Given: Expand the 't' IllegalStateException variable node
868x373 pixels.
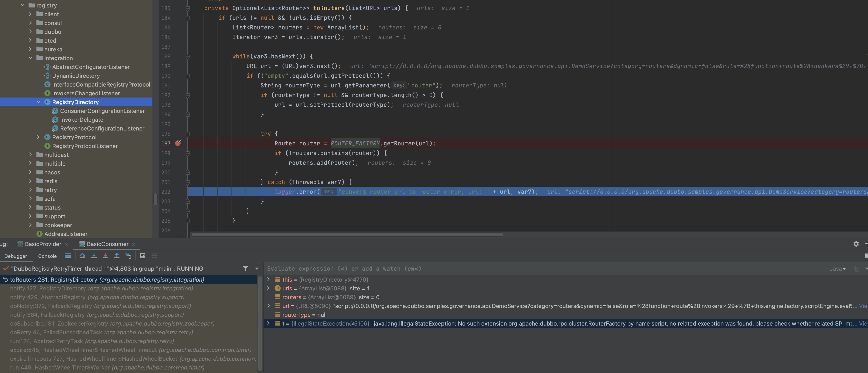Looking at the screenshot, I should click(269, 323).
